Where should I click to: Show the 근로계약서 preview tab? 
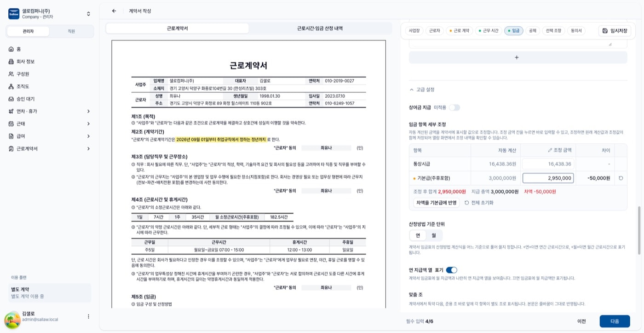point(178,28)
